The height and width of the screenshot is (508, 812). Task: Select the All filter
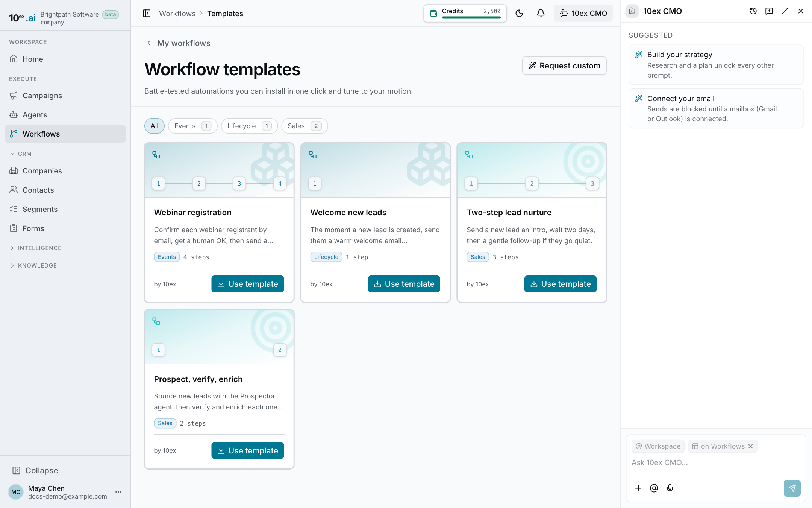(155, 126)
